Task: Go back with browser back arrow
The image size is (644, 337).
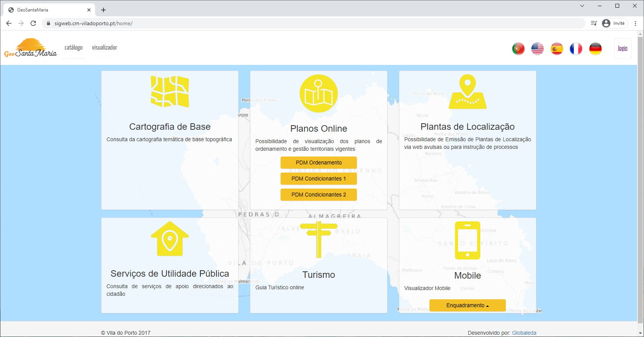Action: [9, 23]
